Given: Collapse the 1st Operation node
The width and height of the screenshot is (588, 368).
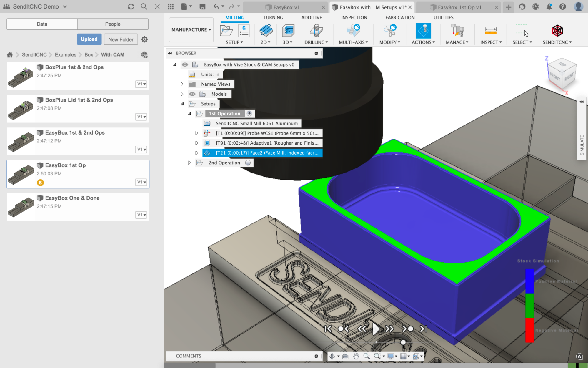Looking at the screenshot, I should (x=189, y=114).
